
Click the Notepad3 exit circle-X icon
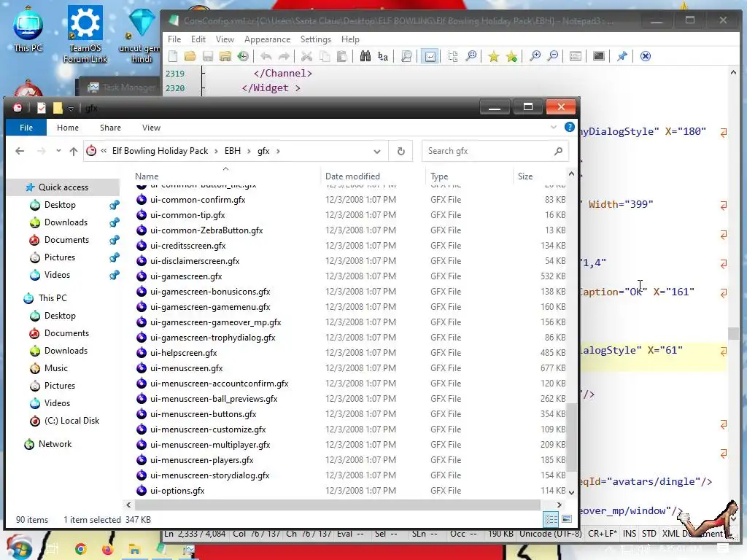(x=646, y=56)
